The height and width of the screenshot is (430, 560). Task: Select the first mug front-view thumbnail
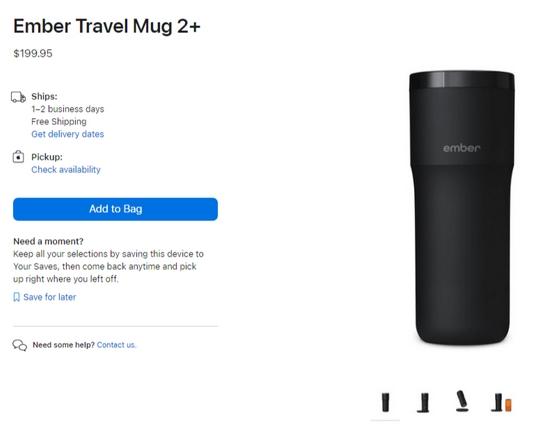tap(385, 402)
